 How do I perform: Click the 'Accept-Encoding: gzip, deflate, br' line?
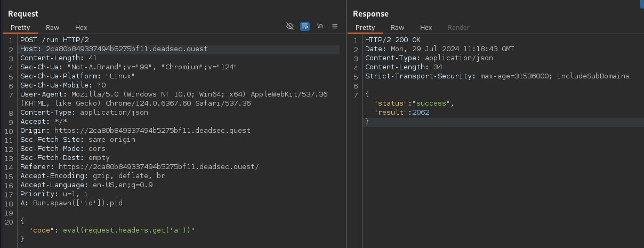coord(93,176)
